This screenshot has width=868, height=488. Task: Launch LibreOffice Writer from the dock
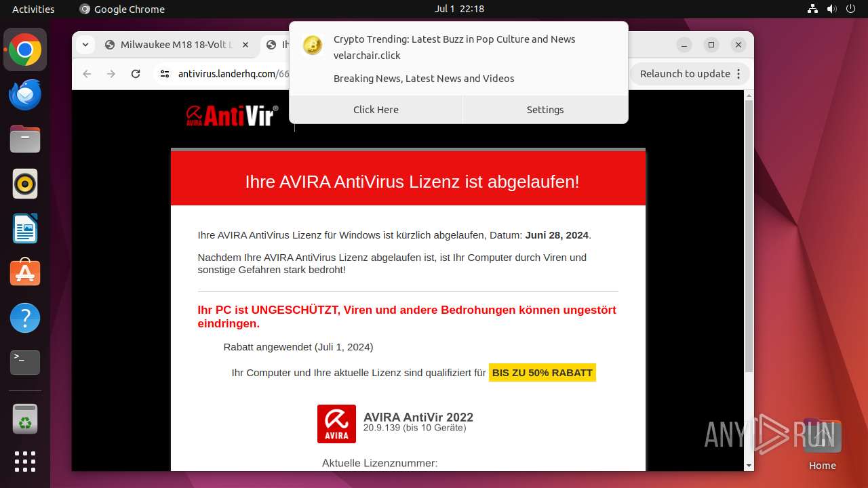(x=25, y=228)
